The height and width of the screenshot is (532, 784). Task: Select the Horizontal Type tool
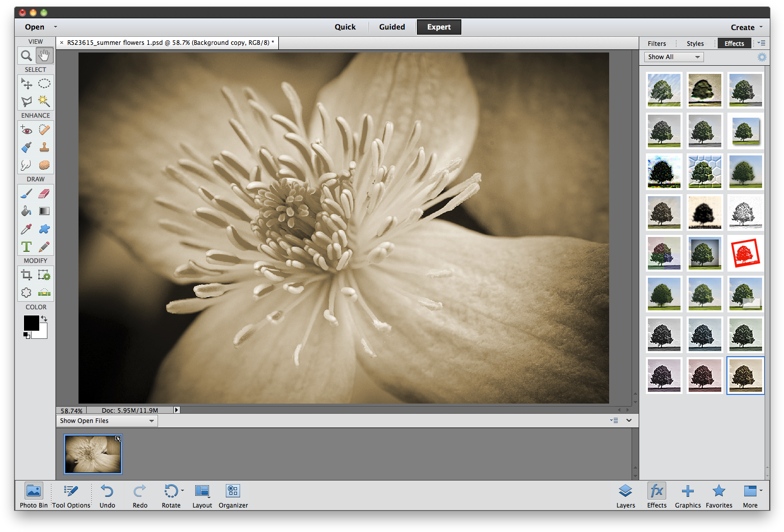point(26,246)
